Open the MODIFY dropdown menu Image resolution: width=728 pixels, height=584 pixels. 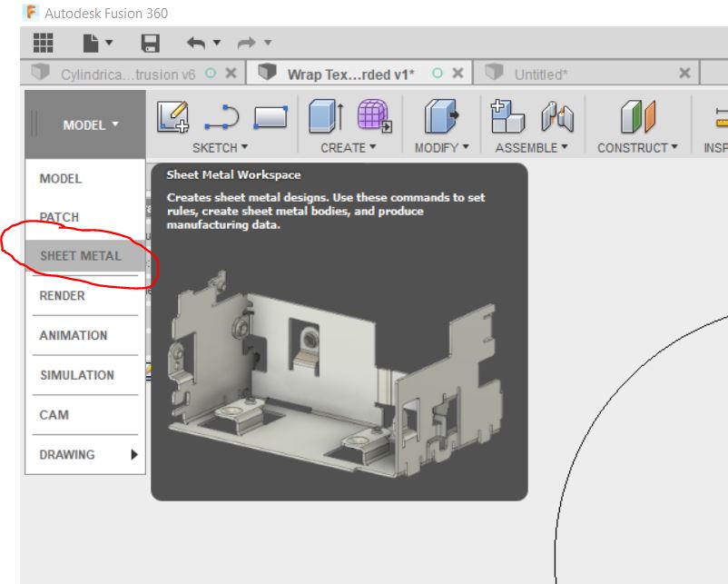pos(441,148)
